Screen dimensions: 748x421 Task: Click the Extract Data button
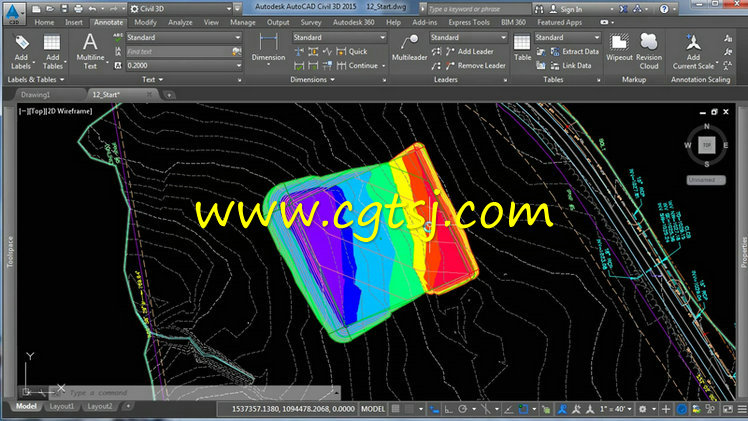pyautogui.click(x=575, y=51)
